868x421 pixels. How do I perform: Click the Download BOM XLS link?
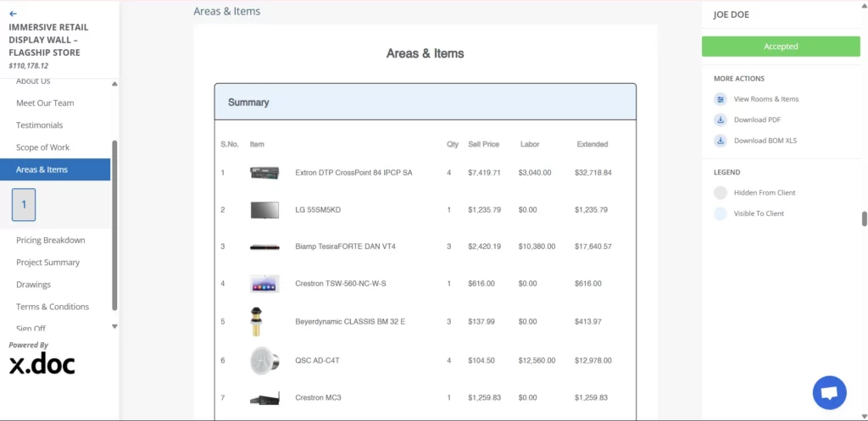coord(765,141)
